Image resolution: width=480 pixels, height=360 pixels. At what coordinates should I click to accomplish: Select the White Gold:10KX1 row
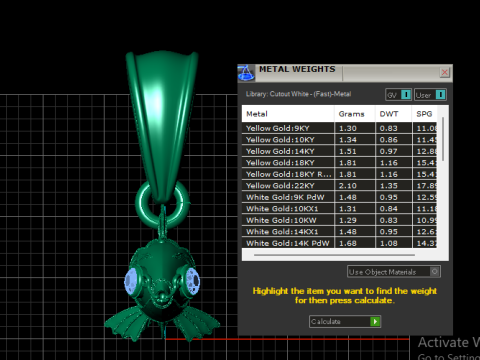[x=339, y=209]
